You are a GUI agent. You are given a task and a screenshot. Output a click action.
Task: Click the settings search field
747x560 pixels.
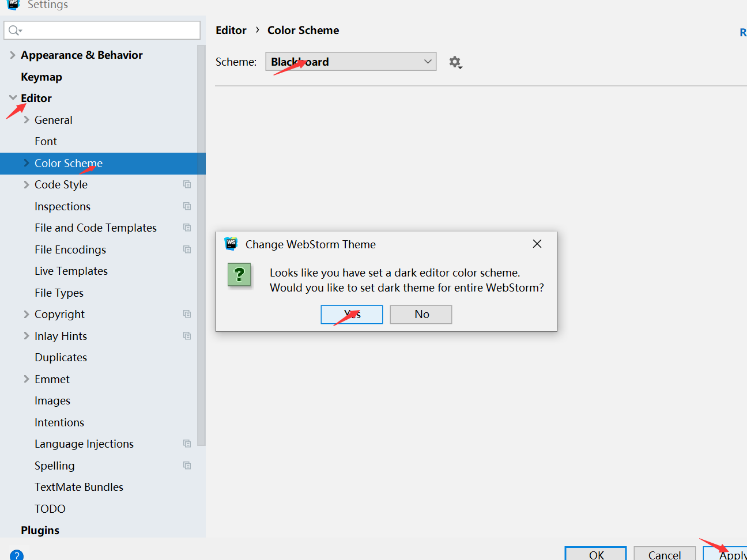tap(102, 31)
